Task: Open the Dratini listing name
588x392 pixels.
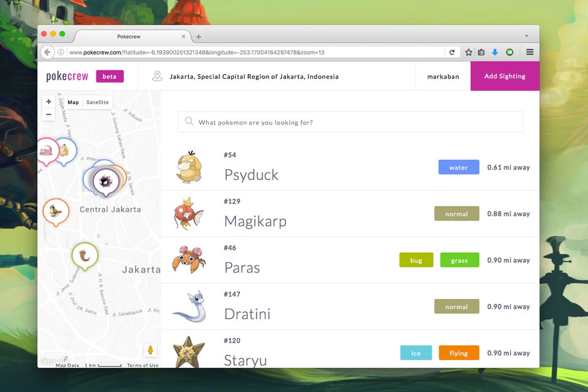Action: [x=247, y=314]
